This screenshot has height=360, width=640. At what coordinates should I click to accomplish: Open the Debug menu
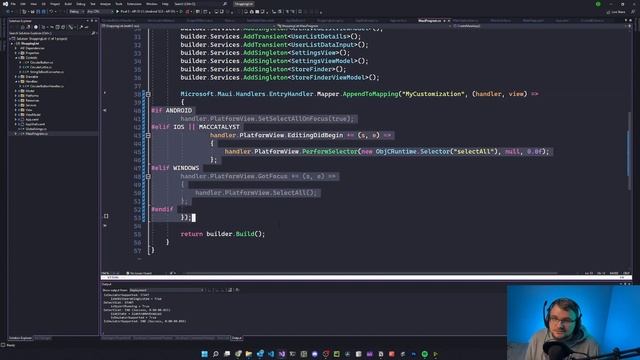pyautogui.click(x=81, y=4)
